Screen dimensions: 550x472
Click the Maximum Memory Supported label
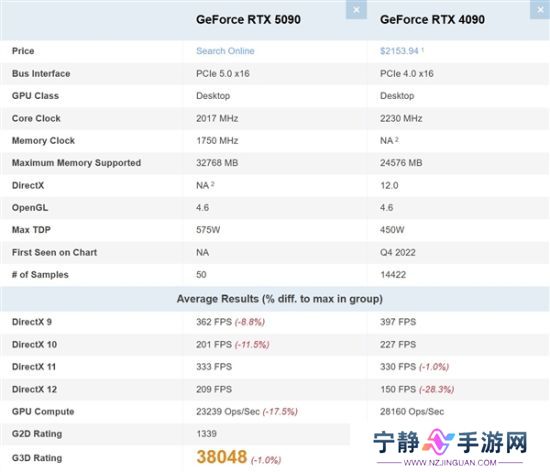(76, 163)
